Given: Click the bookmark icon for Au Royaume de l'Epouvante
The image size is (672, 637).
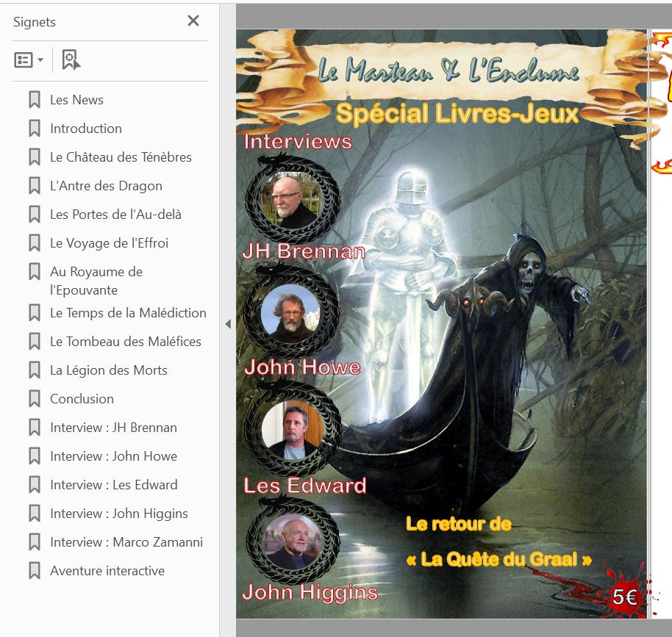Looking at the screenshot, I should 35,272.
